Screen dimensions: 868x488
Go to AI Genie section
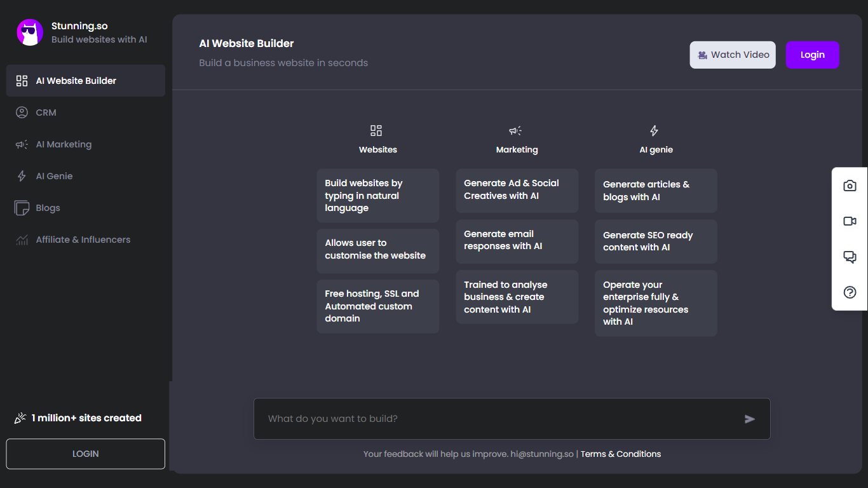[x=54, y=176]
